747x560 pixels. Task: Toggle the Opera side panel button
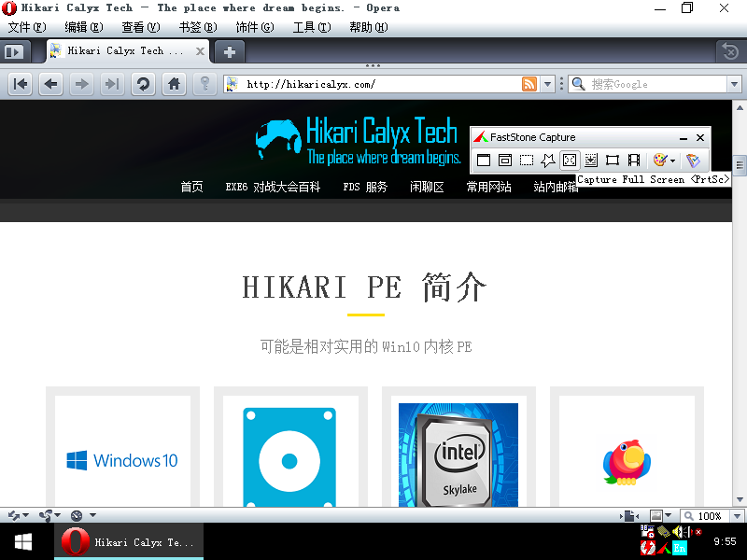point(15,51)
